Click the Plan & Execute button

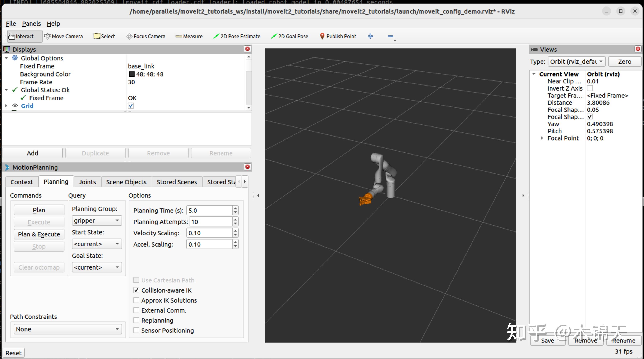pos(39,234)
